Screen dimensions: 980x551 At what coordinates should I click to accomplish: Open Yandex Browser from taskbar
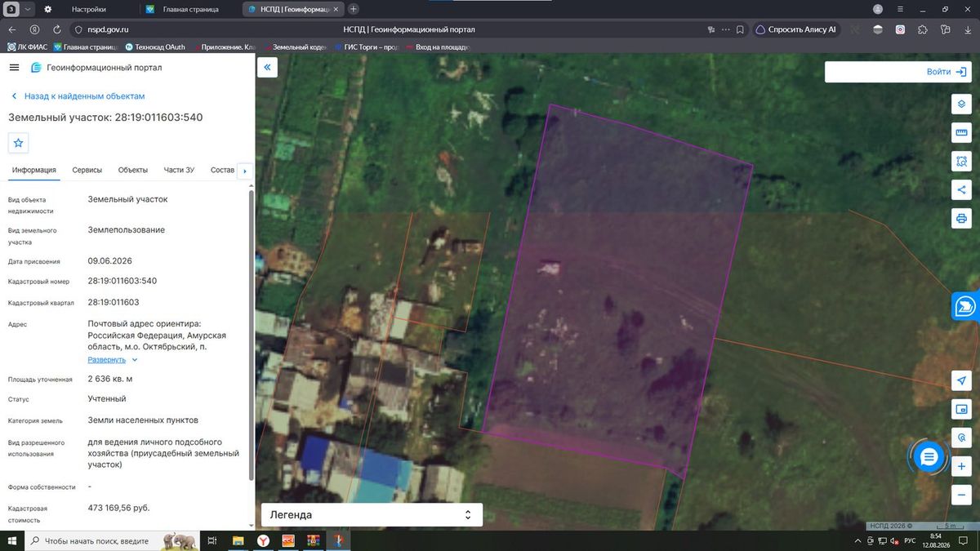tap(263, 540)
